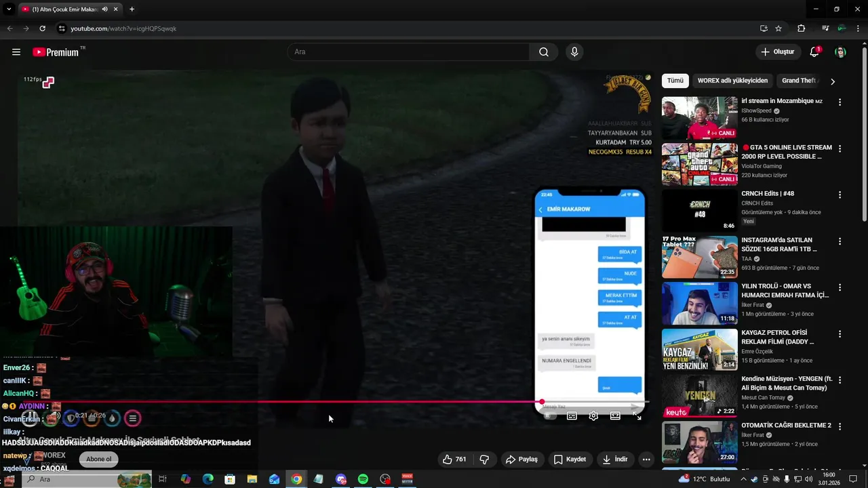Open a new browser tab

tap(132, 9)
